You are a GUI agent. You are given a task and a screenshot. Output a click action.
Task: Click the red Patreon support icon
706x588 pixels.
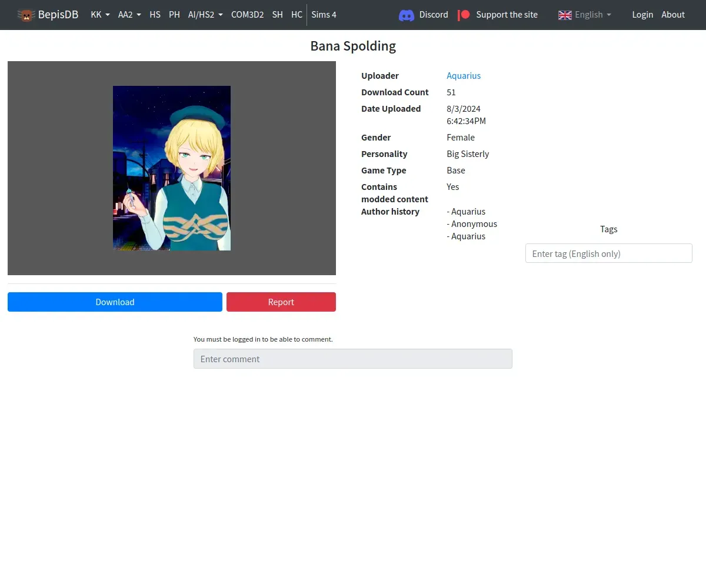point(464,15)
